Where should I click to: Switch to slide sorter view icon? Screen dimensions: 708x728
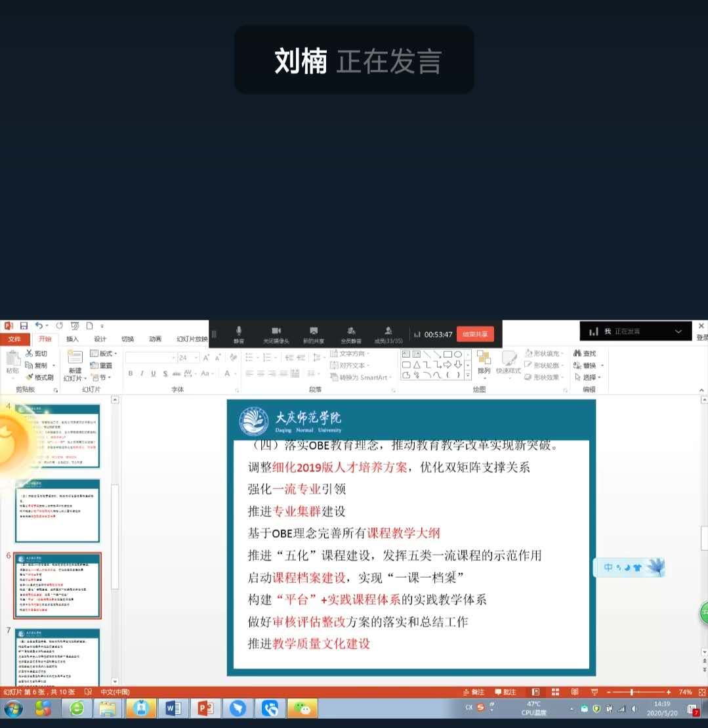(x=555, y=692)
